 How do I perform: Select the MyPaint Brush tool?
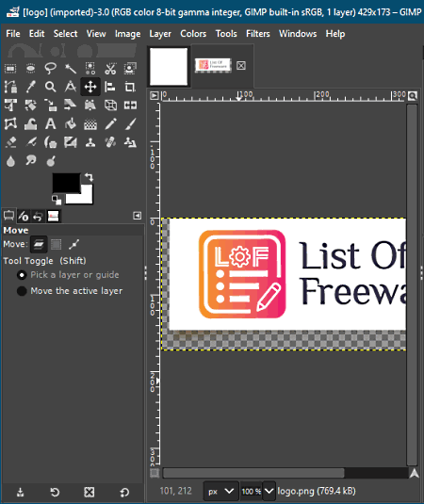[x=71, y=142]
